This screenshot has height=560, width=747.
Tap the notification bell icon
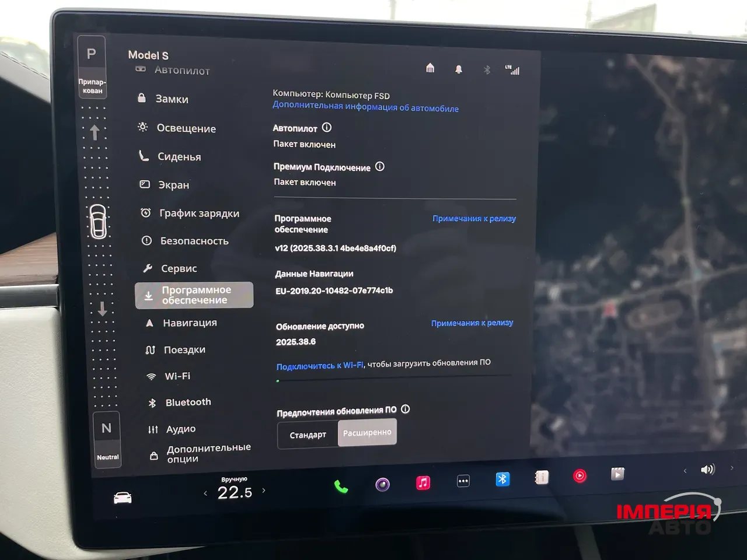[x=459, y=69]
